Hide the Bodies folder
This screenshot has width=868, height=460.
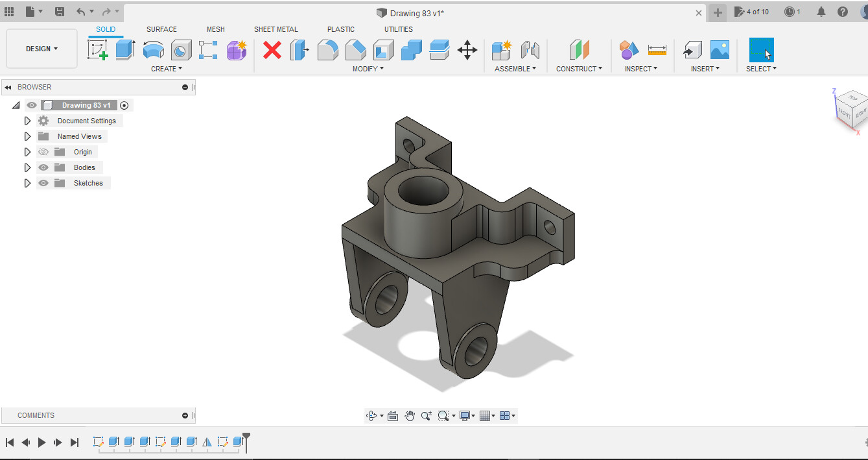pyautogui.click(x=43, y=167)
